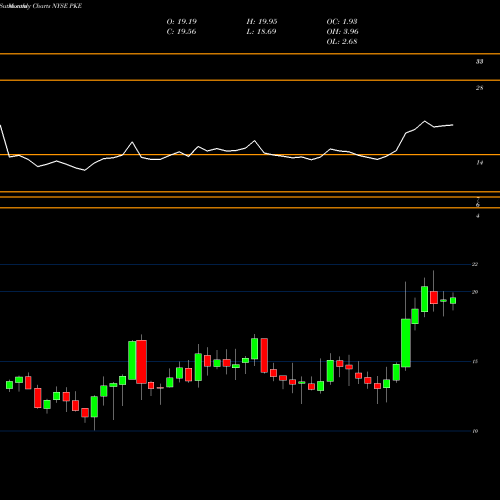The height and width of the screenshot is (500, 500).
Task: Click the high value H: 19.95
Action: coord(262,22)
